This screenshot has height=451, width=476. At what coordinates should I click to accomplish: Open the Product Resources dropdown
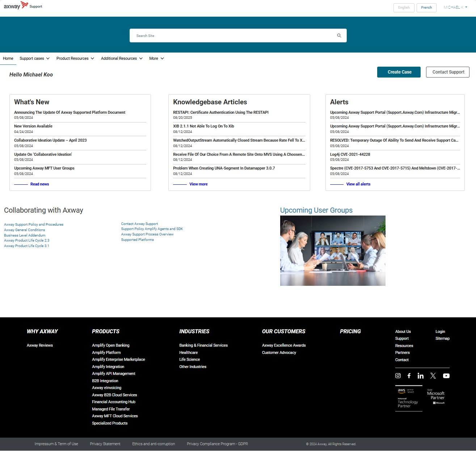[75, 58]
